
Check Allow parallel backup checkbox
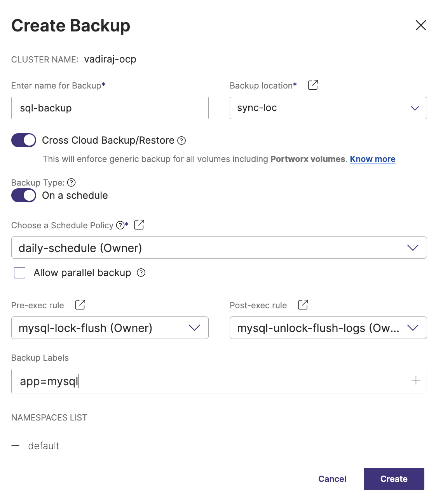pyautogui.click(x=20, y=273)
